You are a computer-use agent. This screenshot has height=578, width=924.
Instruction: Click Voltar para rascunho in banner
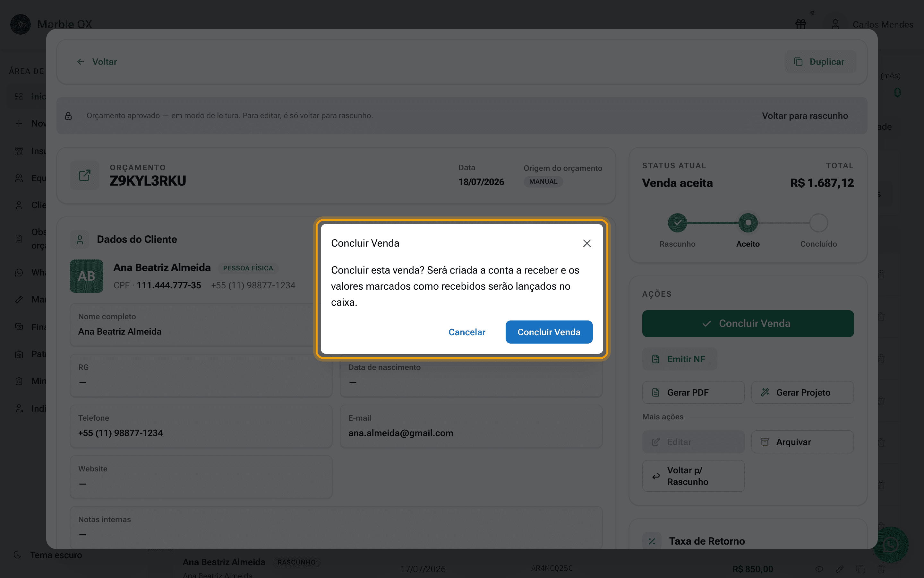tap(805, 116)
